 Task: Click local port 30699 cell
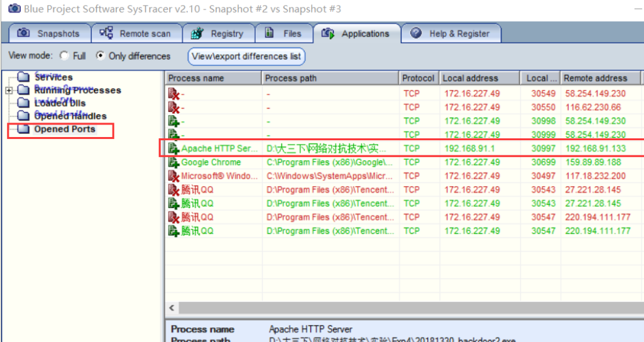click(x=543, y=162)
